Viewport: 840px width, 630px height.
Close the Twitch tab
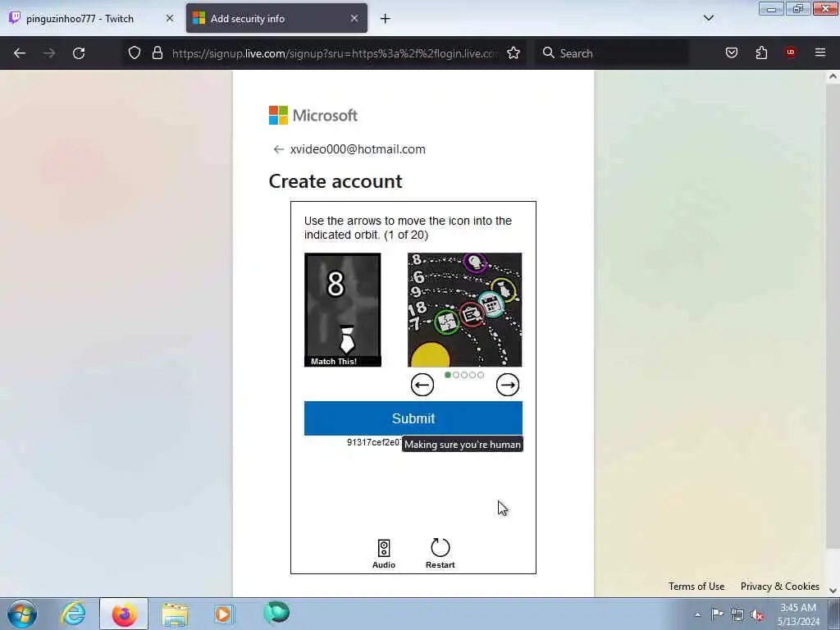point(169,18)
